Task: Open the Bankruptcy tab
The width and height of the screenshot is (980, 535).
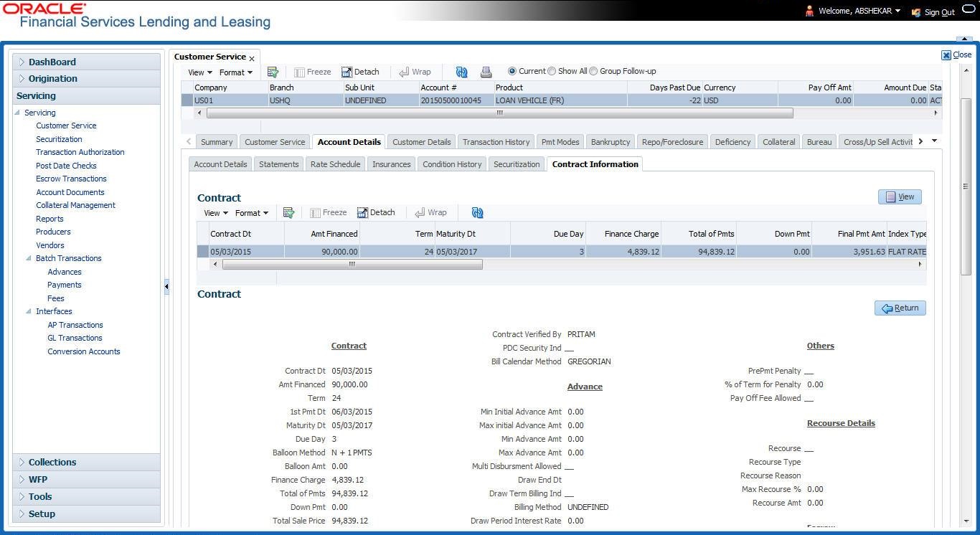Action: point(611,142)
